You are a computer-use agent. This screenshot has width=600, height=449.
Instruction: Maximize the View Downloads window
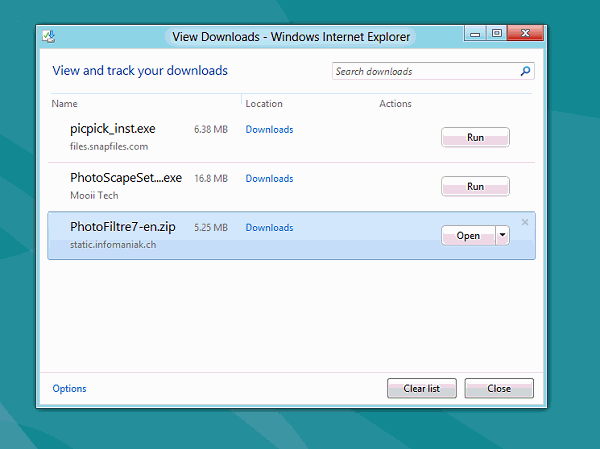pyautogui.click(x=497, y=33)
